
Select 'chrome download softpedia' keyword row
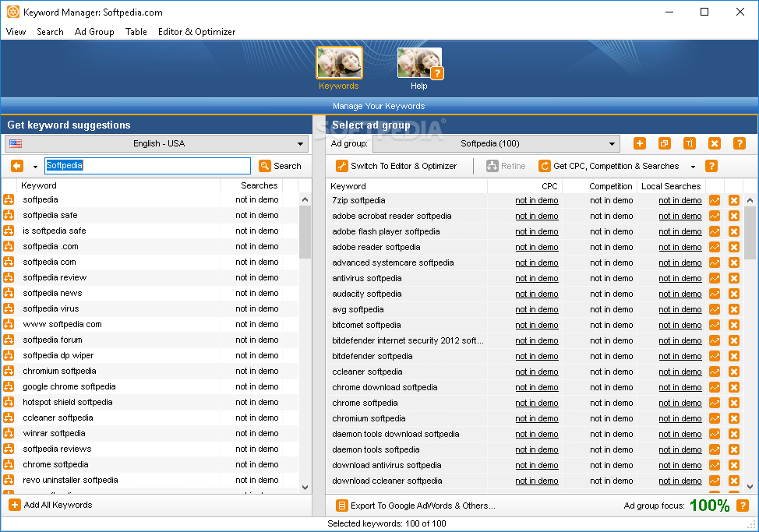coord(535,387)
